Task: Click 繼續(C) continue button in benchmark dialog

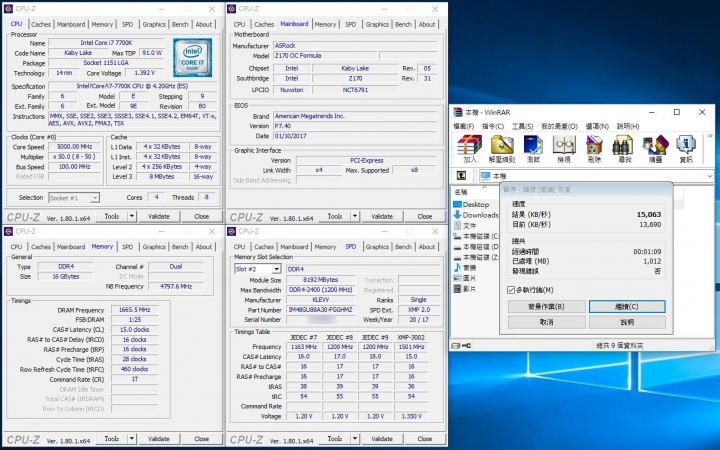Action: (627, 306)
